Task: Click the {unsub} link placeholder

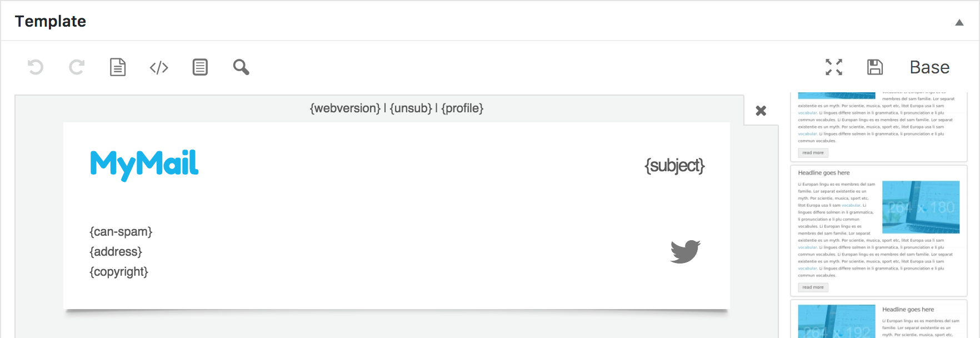Action: (411, 108)
